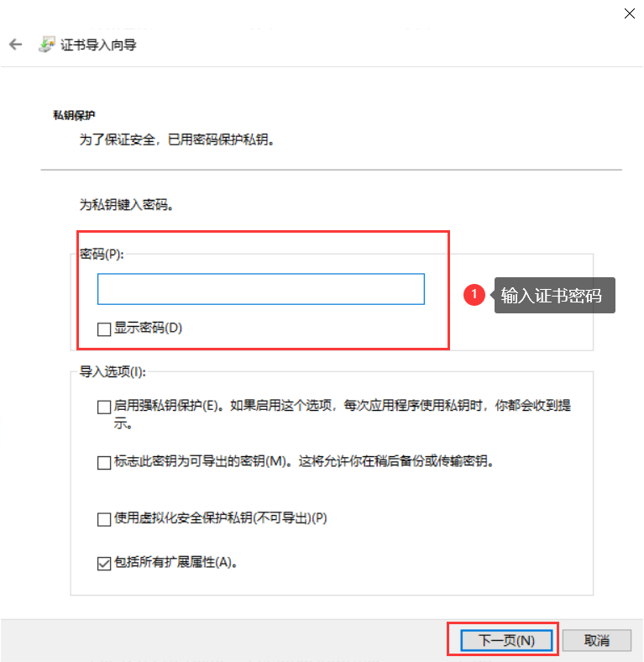
Task: Enable virtualization-based security key protection
Action: tap(104, 519)
